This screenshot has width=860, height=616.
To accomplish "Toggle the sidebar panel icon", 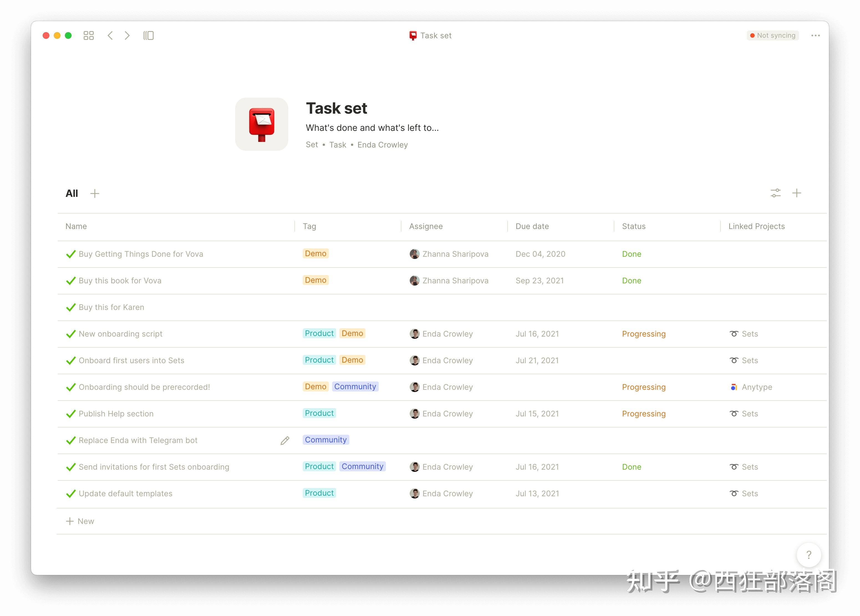I will (148, 36).
